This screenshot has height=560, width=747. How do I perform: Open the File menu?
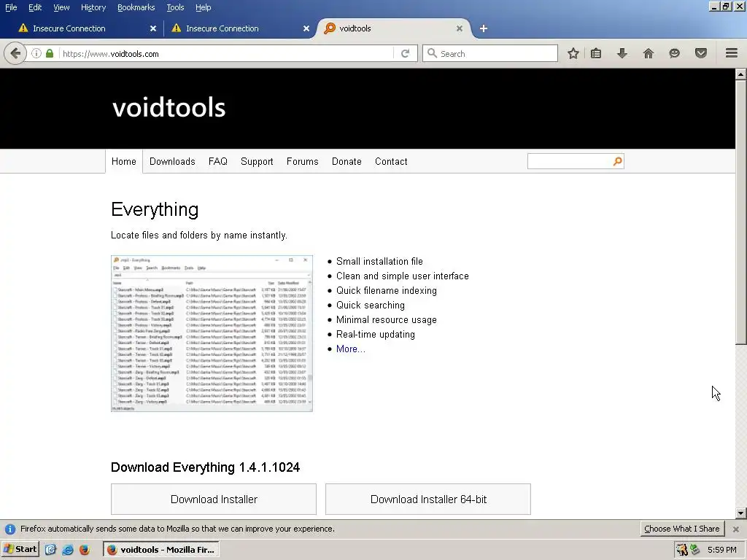(11, 7)
